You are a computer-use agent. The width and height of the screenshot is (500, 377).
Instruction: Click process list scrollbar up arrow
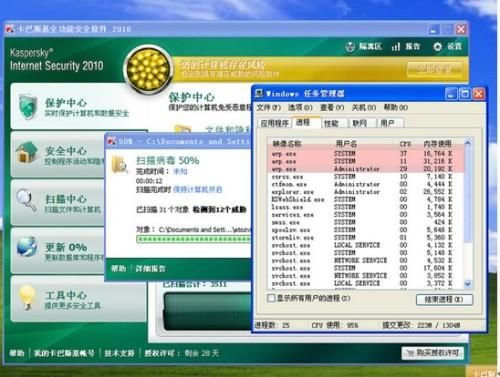tap(468, 143)
